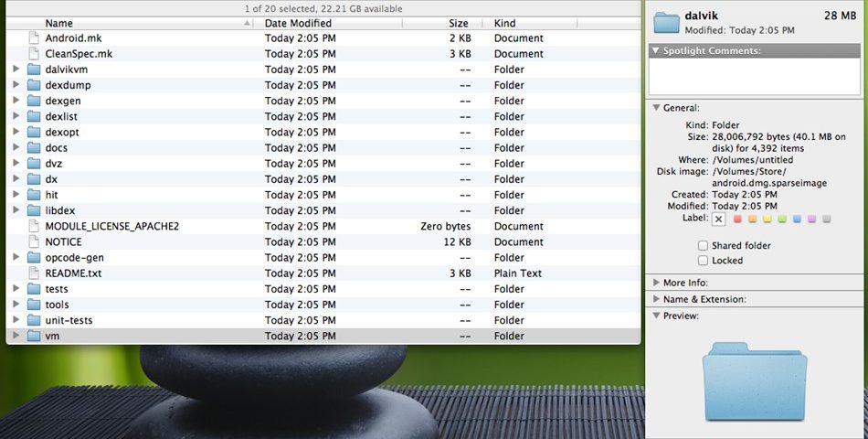Select the dalvikvm folder icon
The image size is (868, 439).
click(35, 70)
